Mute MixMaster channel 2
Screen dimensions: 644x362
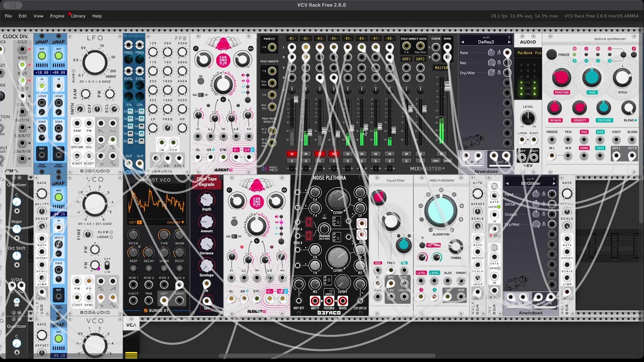[x=305, y=154]
